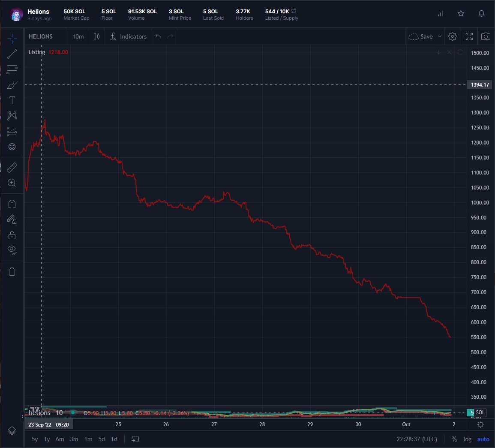Activate the measure ruler tool
This screenshot has height=448, width=495.
pos(12,167)
